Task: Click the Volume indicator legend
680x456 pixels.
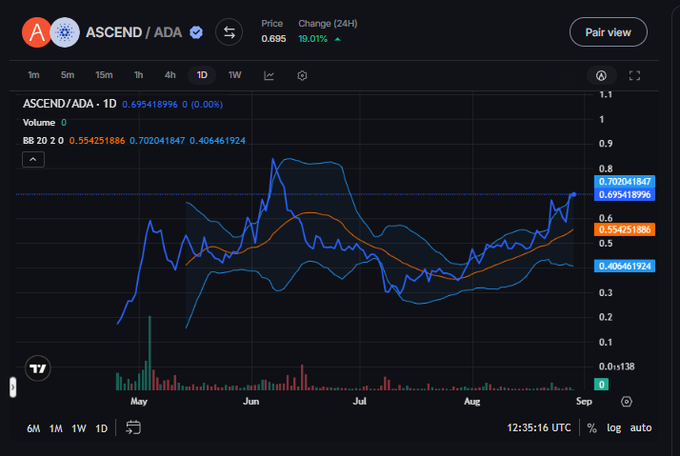Action: [39, 123]
